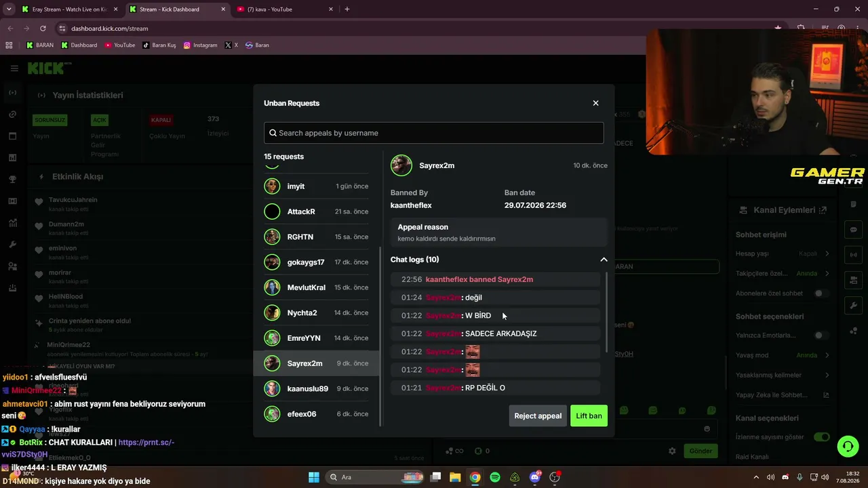Open gokaygs17's unban request
The width and height of the screenshot is (868, 488).
coord(317,262)
